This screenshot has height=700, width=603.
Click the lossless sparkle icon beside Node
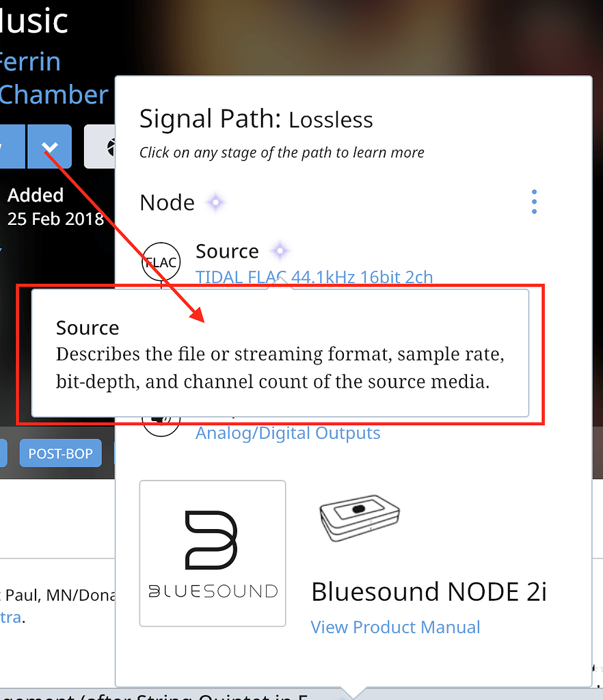pyautogui.click(x=215, y=202)
